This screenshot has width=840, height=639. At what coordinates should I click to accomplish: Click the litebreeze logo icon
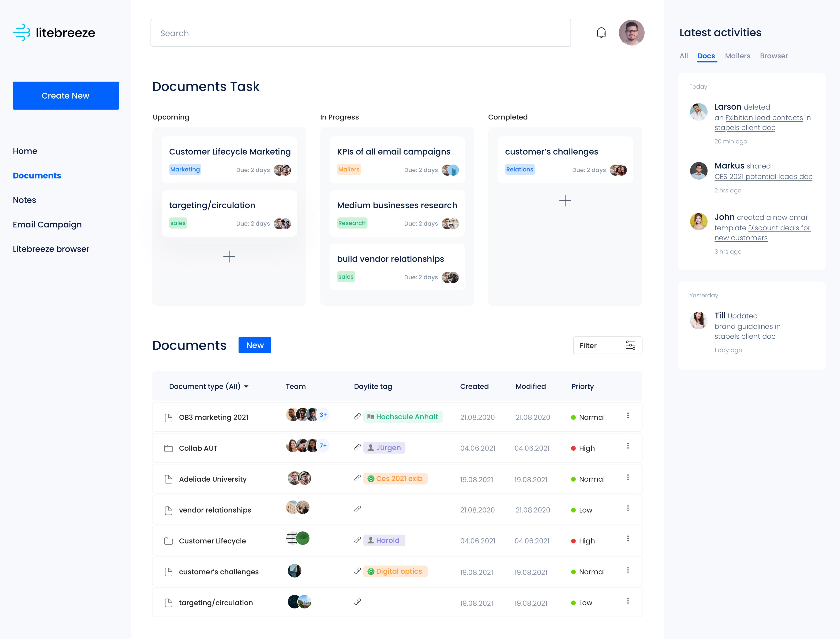(22, 32)
